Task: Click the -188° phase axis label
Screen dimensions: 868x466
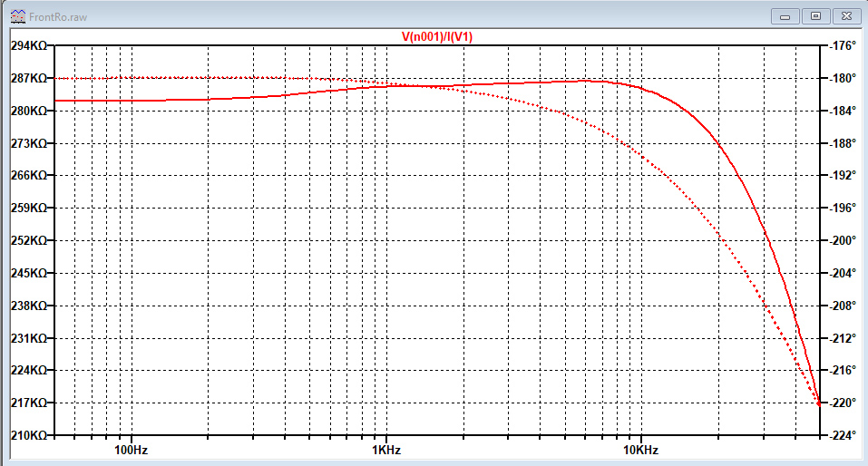Action: tap(843, 143)
